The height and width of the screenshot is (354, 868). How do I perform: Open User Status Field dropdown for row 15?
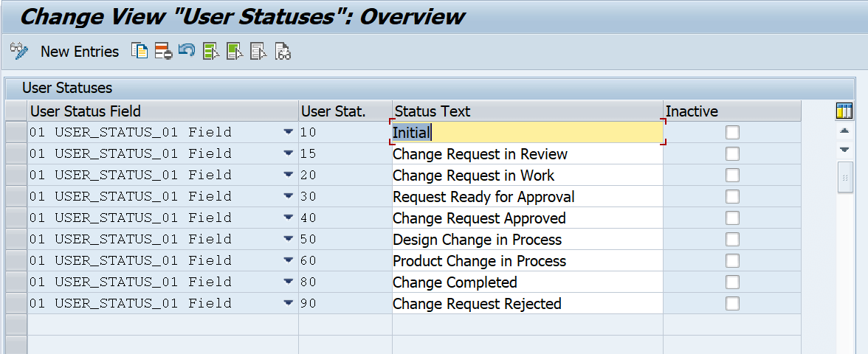tap(288, 153)
